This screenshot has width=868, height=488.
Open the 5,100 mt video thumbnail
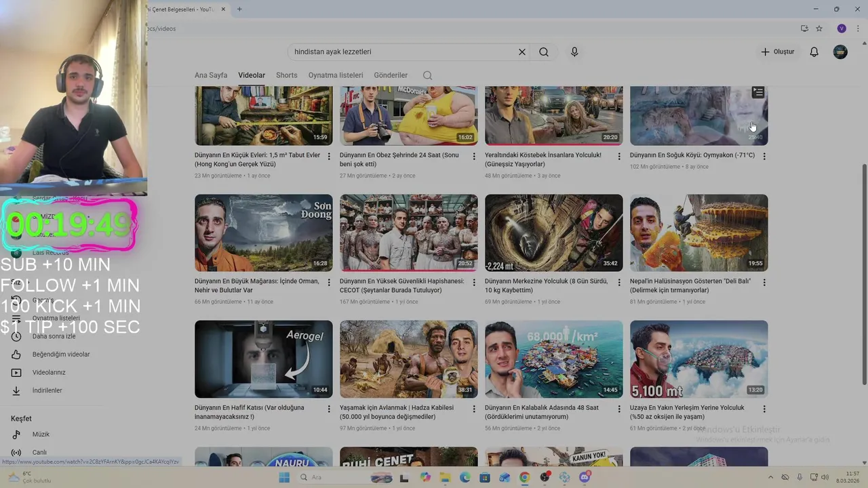[x=699, y=359]
